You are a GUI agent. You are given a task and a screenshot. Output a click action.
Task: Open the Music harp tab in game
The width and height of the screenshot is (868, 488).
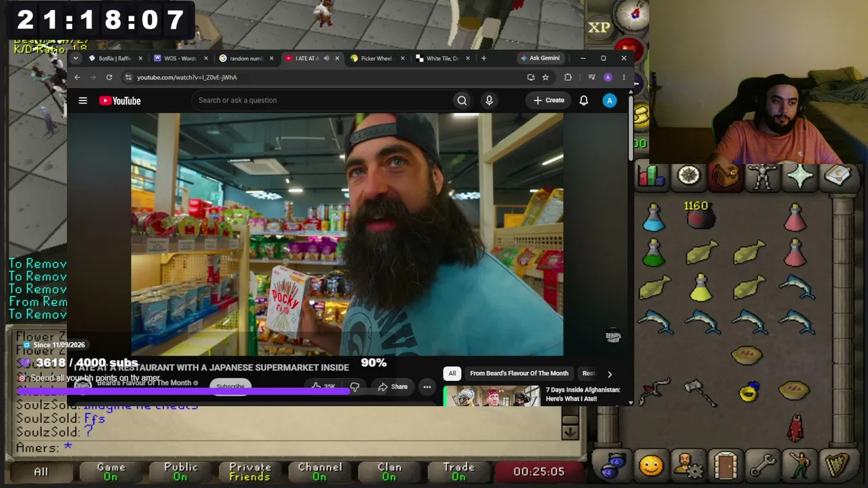[x=838, y=466]
